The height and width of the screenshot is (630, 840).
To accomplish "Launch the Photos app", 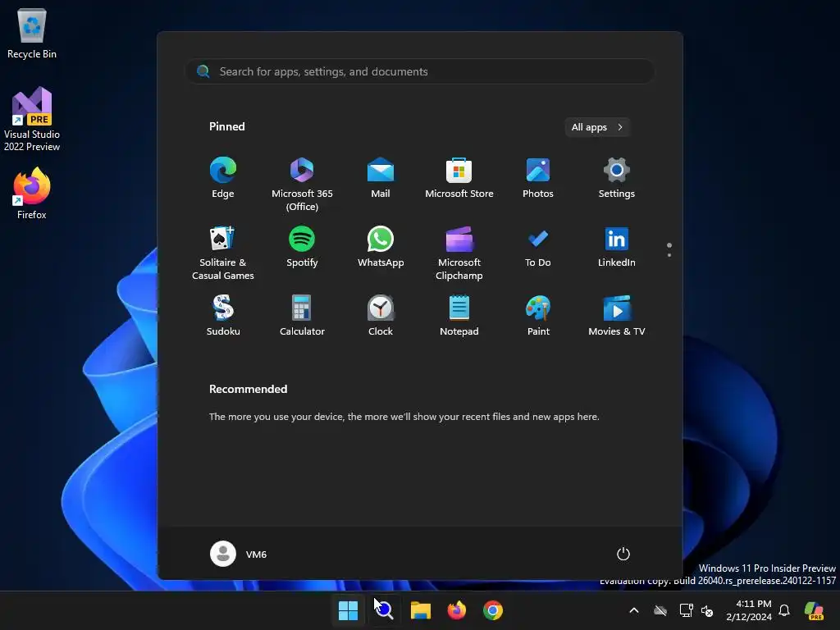I will tap(538, 178).
